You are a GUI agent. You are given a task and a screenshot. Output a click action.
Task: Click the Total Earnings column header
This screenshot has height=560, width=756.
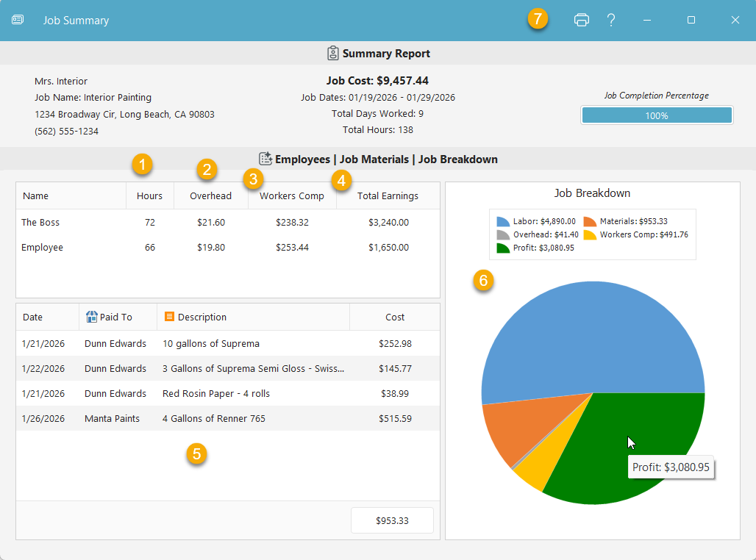click(388, 196)
